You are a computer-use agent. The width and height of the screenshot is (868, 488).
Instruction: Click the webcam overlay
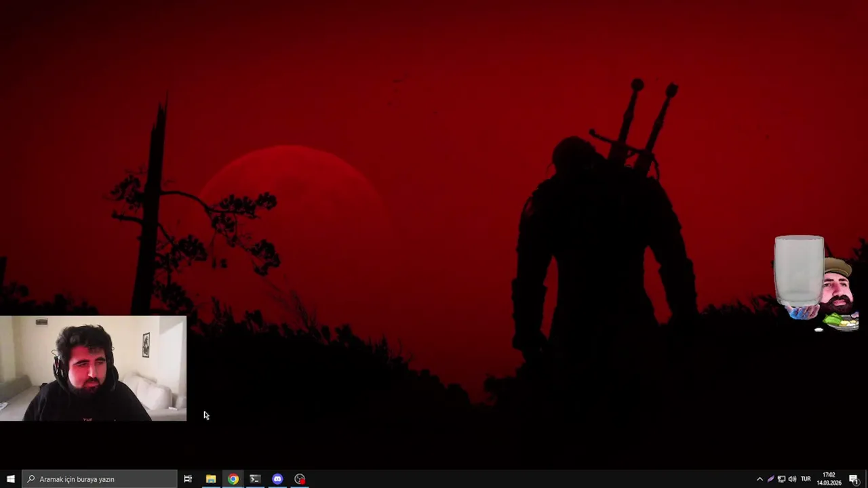pyautogui.click(x=93, y=369)
